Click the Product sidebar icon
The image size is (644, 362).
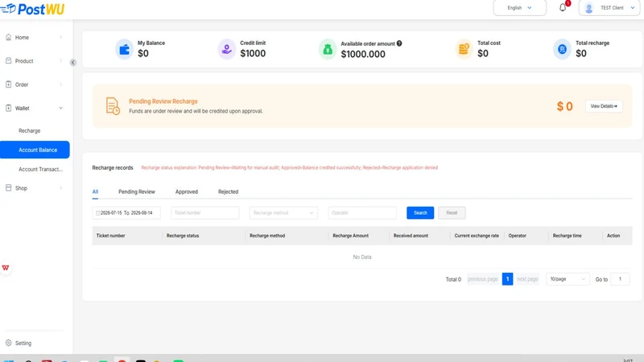[9, 61]
